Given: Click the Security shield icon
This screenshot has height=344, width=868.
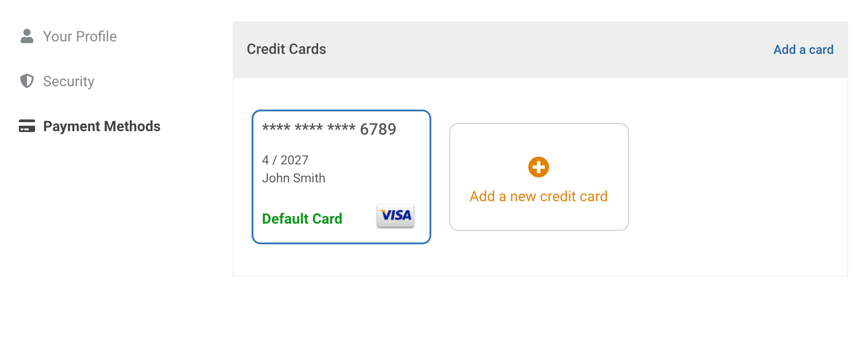Looking at the screenshot, I should tap(27, 81).
